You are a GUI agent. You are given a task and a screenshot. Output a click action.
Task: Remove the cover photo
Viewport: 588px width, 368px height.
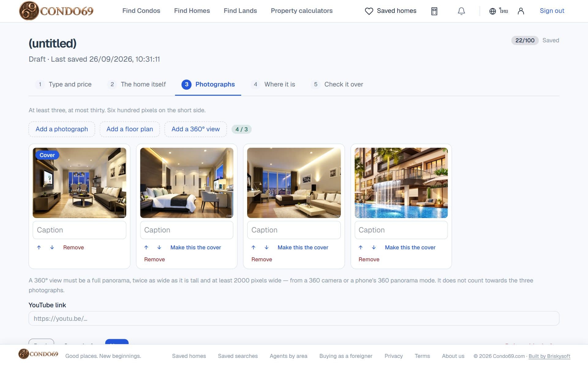pos(73,247)
